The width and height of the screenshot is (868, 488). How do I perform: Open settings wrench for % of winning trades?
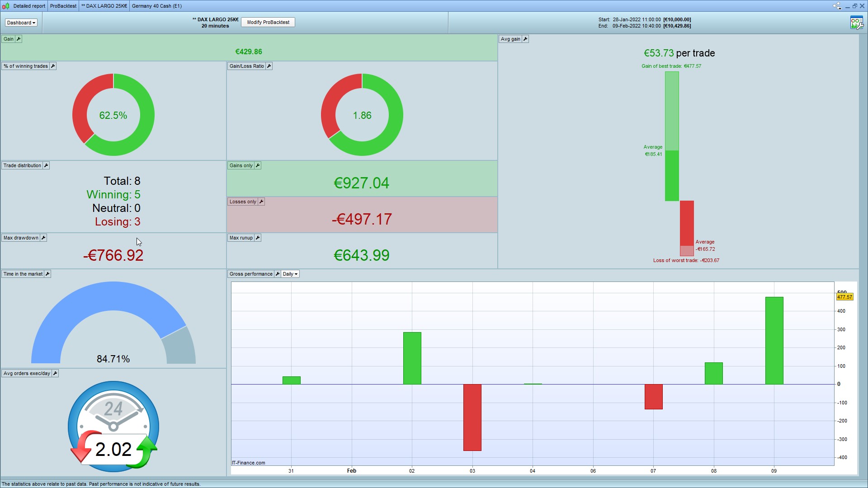pyautogui.click(x=53, y=66)
